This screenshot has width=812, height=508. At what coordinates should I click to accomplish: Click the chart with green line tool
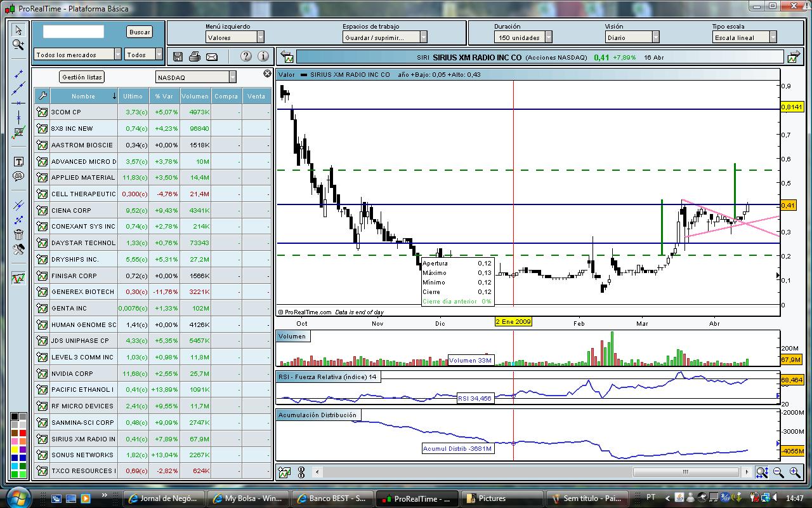[18, 133]
